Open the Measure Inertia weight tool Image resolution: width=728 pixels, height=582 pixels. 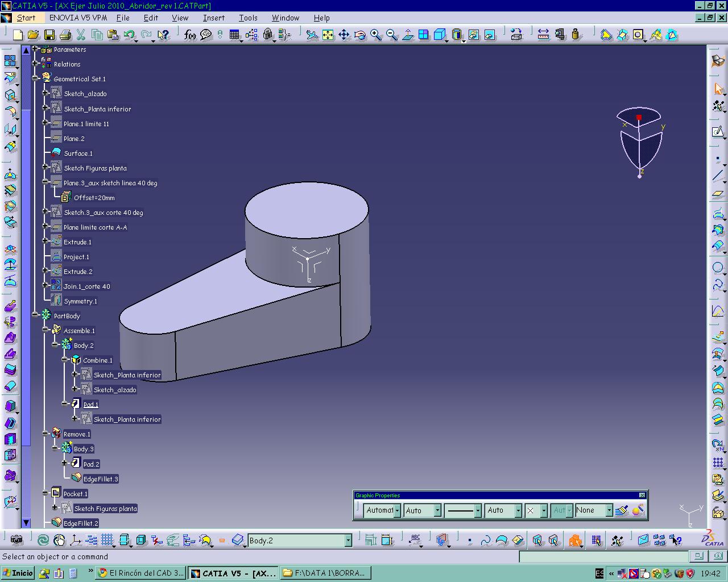[x=576, y=35]
